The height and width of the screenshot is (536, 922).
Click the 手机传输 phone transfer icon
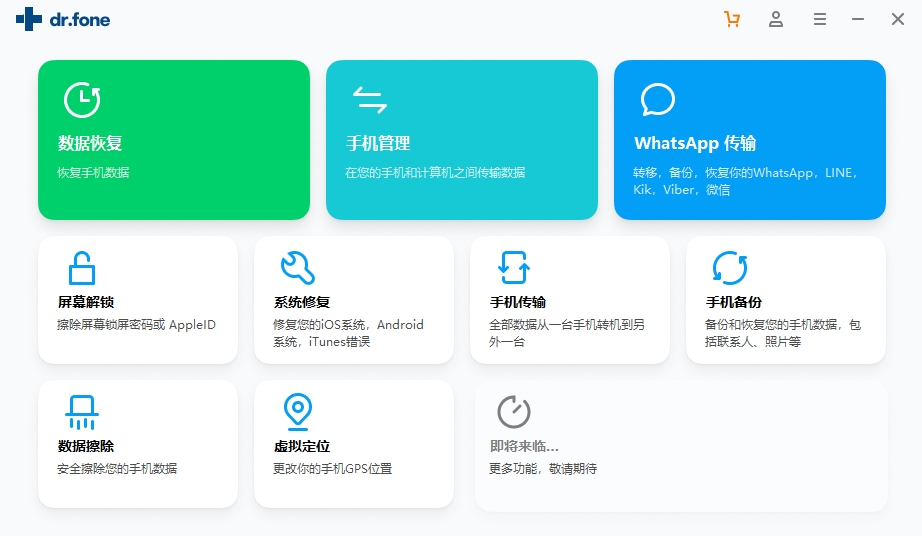514,268
